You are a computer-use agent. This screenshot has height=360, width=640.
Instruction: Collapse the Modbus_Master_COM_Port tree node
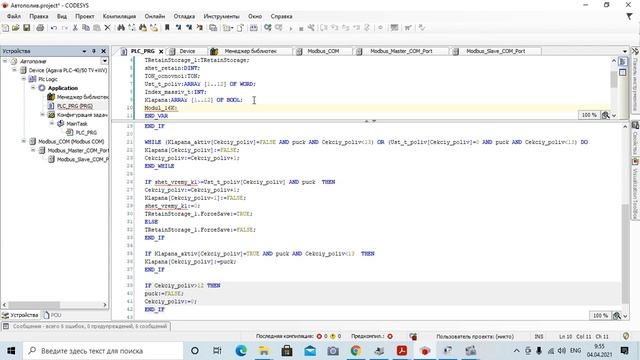click(x=33, y=150)
